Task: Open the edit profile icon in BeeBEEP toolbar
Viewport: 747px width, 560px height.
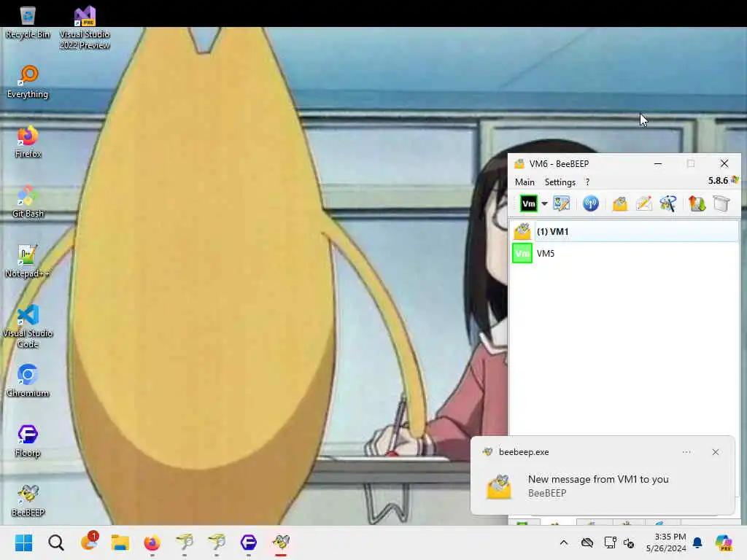Action: pyautogui.click(x=562, y=204)
